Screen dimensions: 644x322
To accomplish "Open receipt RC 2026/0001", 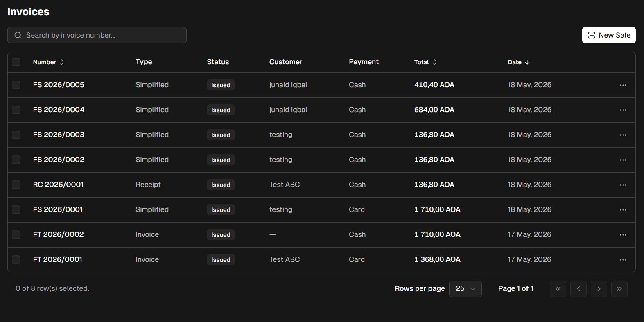I will [58, 185].
